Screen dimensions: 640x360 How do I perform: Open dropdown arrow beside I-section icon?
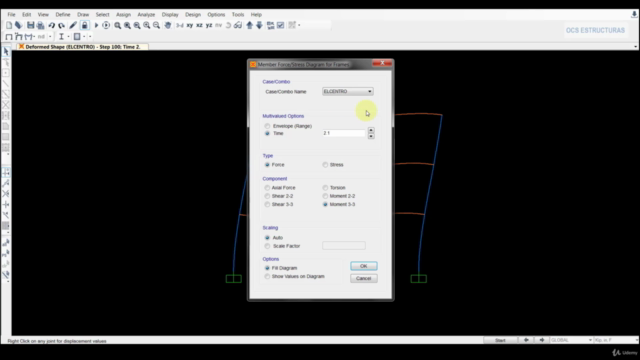tap(68, 37)
